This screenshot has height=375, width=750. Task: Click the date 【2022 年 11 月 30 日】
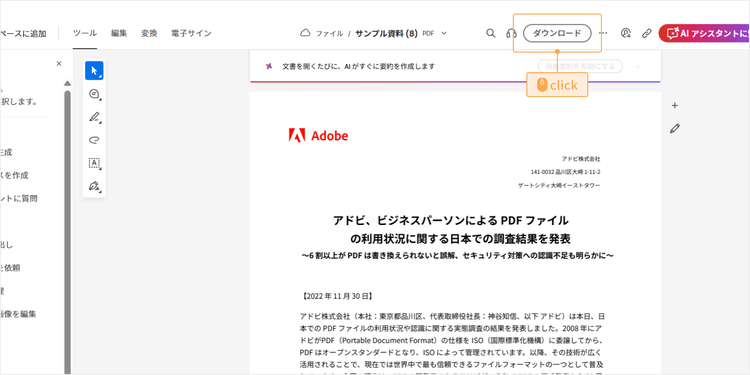(x=337, y=296)
